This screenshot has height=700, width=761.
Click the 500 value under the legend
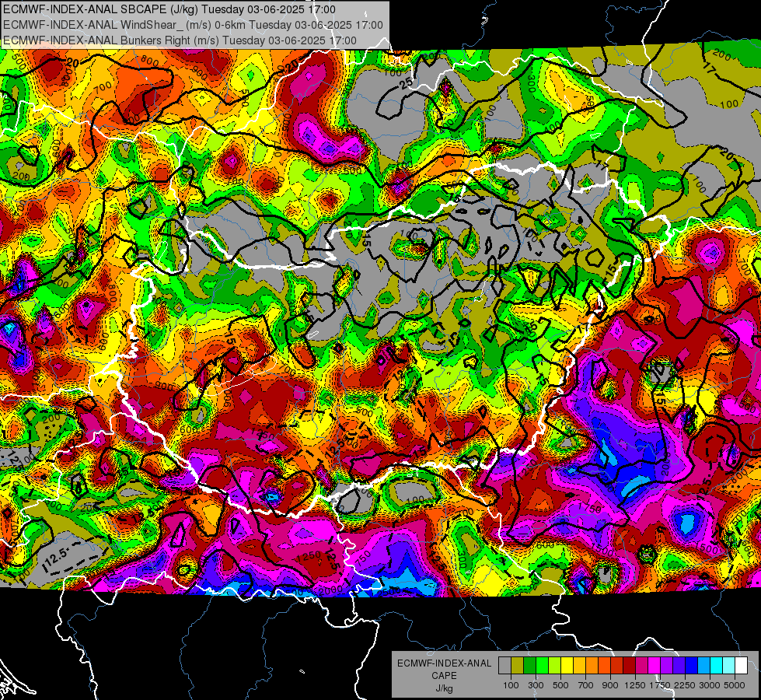(560, 685)
